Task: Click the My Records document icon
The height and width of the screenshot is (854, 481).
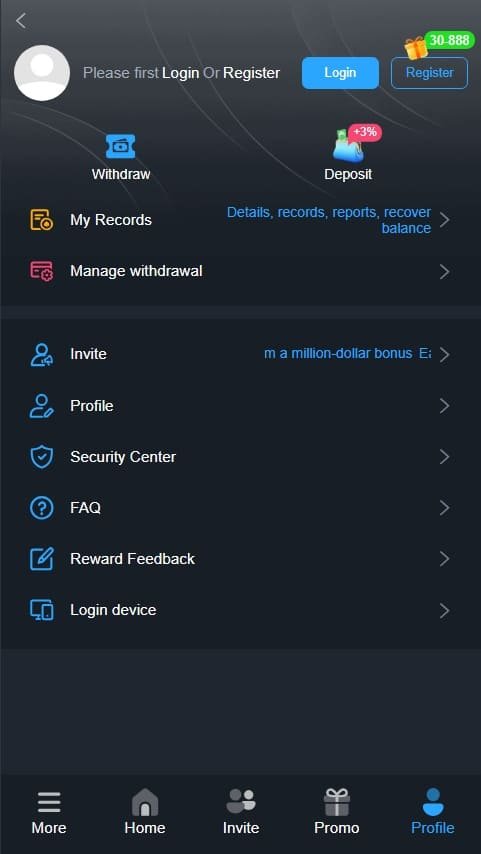Action: pyautogui.click(x=41, y=220)
